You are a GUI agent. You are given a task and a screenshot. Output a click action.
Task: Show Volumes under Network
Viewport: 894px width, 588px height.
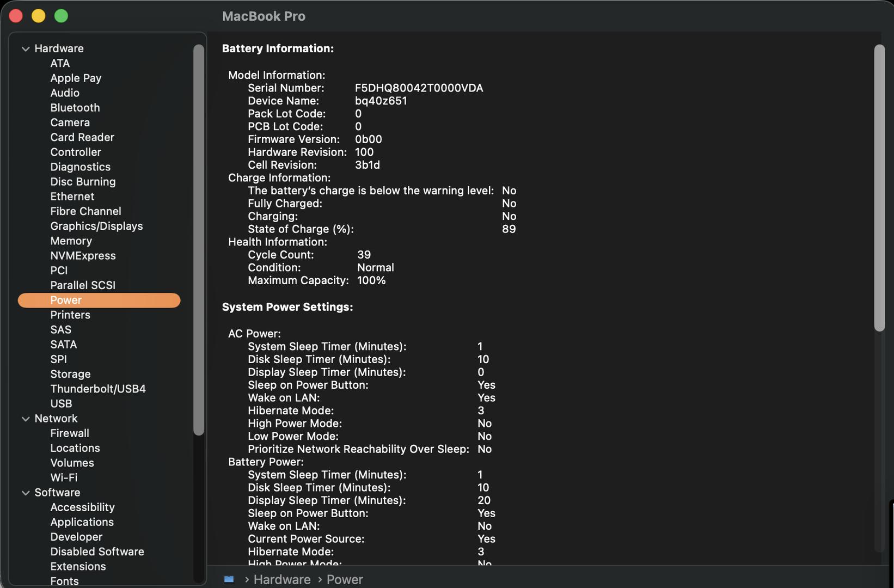(x=72, y=463)
